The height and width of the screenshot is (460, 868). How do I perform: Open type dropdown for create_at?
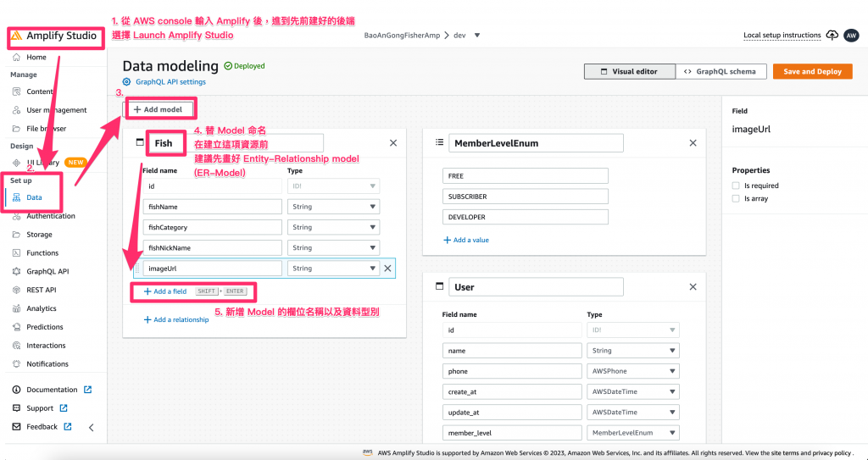pyautogui.click(x=632, y=391)
